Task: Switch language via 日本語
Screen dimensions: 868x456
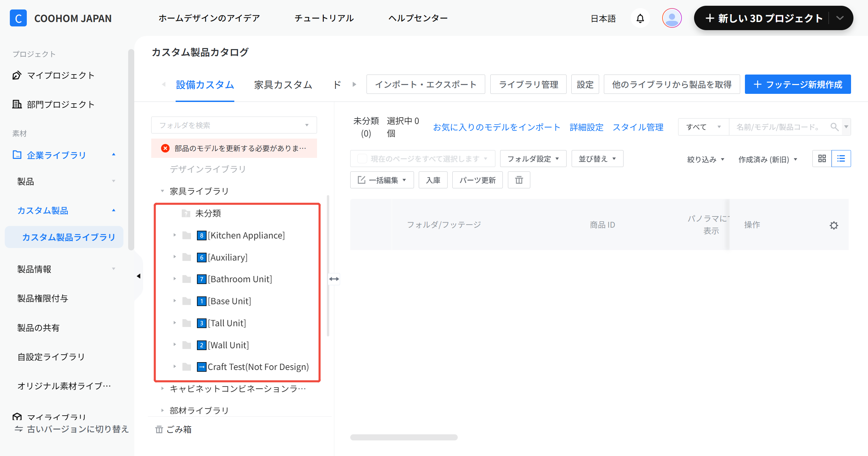Action: click(603, 18)
